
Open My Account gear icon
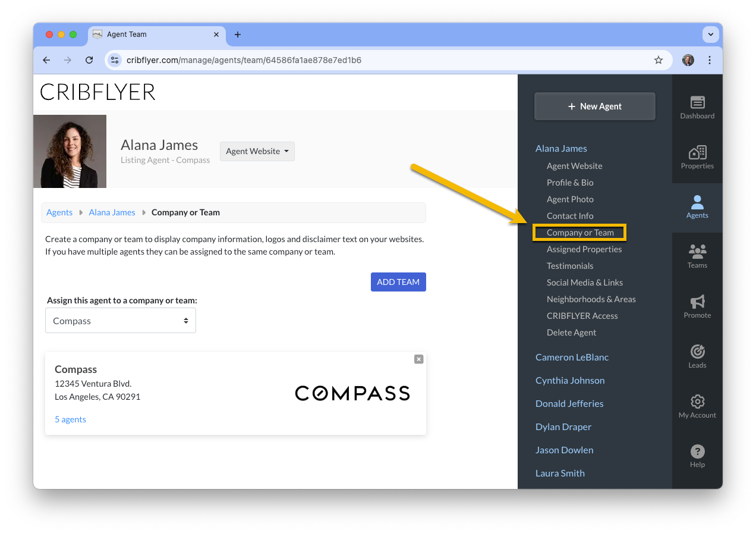tap(697, 402)
